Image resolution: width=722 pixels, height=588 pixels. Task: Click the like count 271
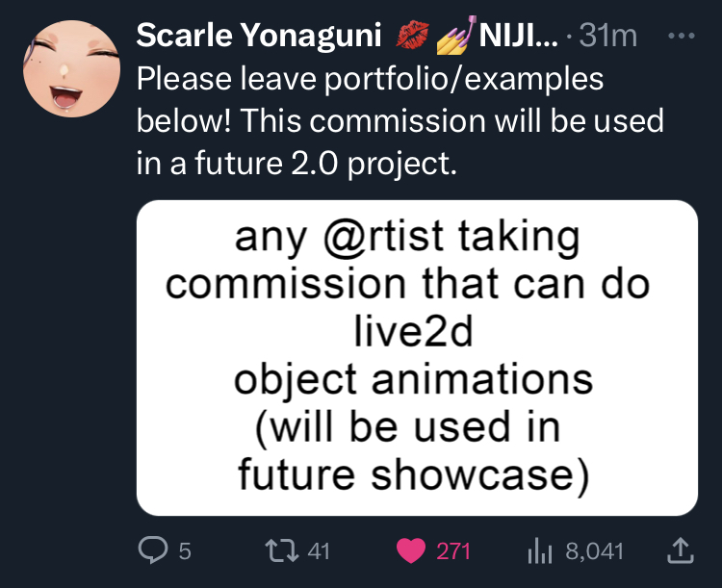[453, 551]
